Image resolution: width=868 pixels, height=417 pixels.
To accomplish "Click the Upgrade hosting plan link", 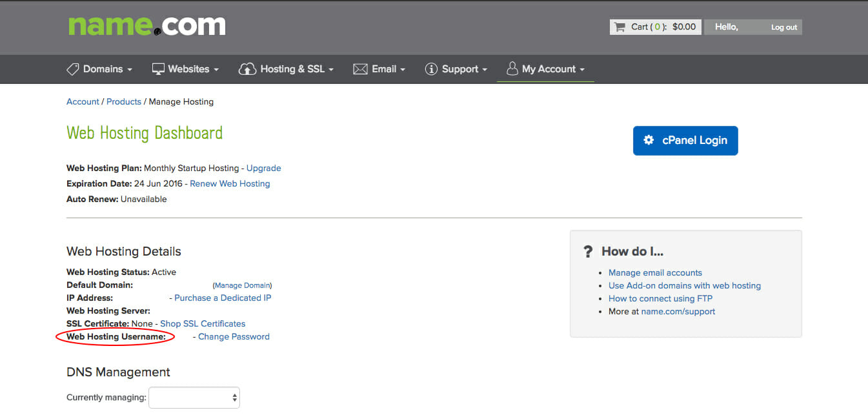I will click(264, 168).
